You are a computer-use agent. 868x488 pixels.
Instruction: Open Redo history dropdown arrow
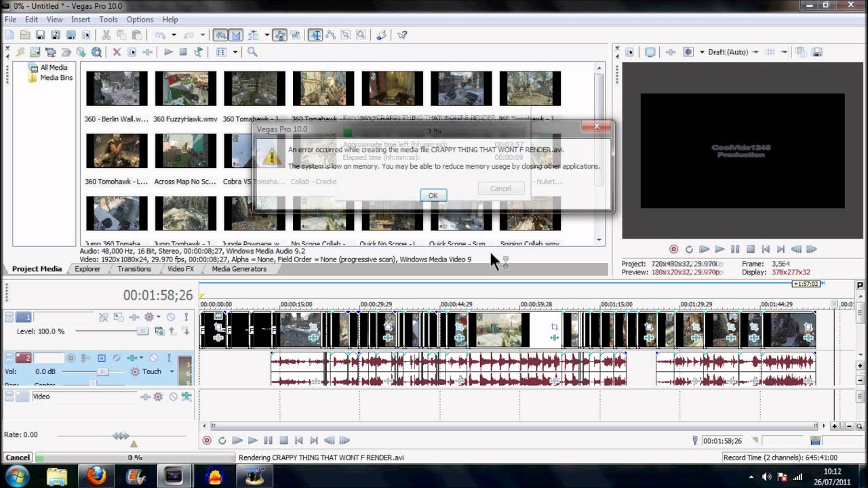pyautogui.click(x=202, y=35)
